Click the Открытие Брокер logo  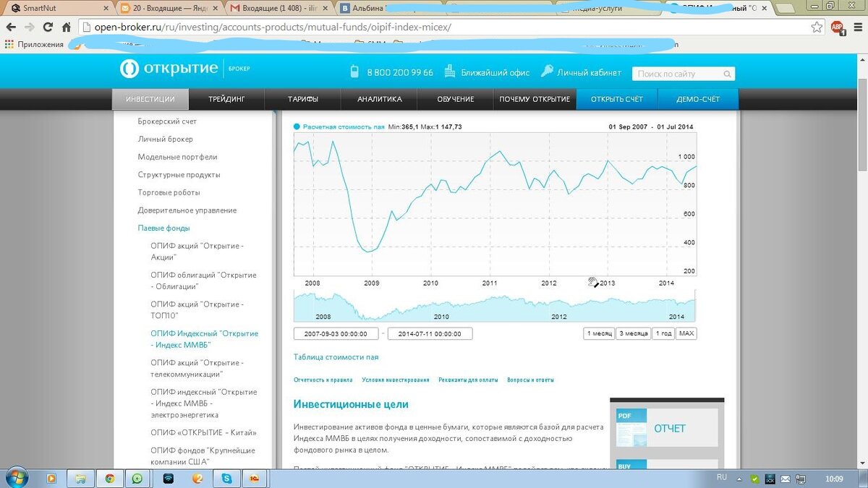184,69
